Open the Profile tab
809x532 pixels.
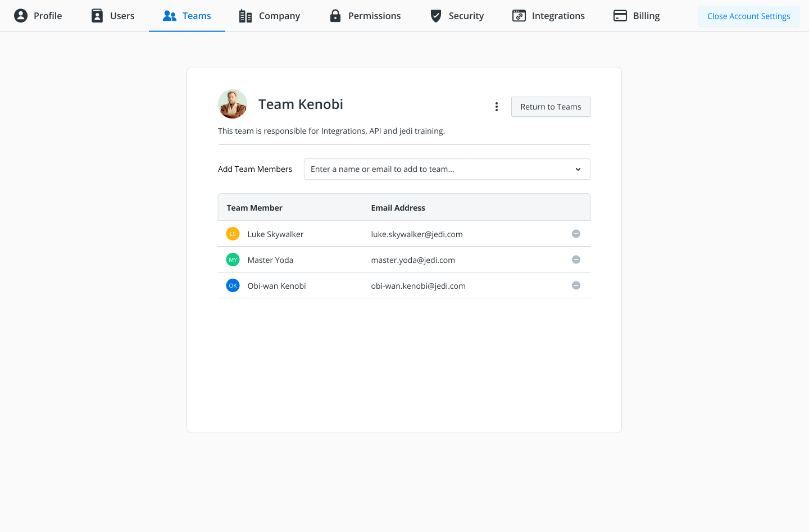pos(38,16)
